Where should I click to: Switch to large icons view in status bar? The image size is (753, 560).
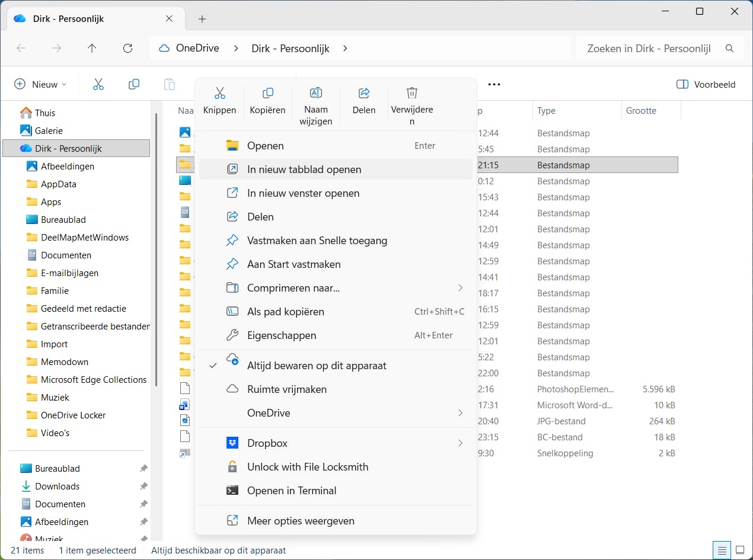(x=740, y=550)
